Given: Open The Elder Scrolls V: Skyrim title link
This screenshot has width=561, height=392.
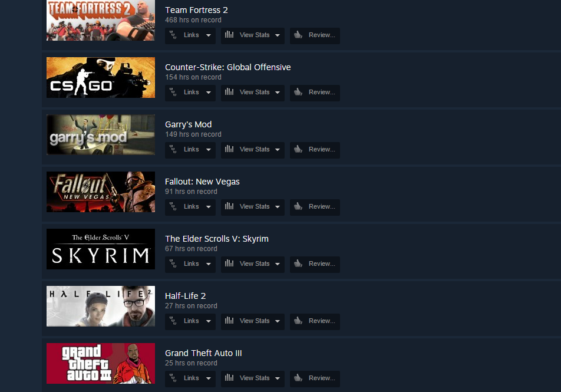Looking at the screenshot, I should tap(216, 239).
